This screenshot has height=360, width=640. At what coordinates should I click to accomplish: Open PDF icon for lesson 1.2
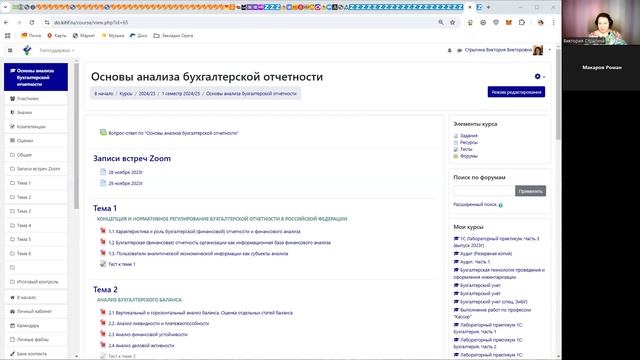(x=103, y=242)
